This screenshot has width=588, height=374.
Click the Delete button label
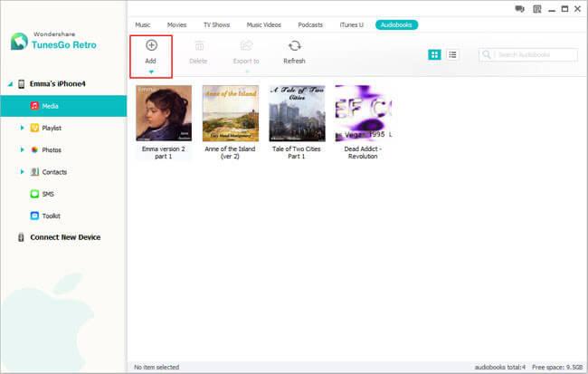point(198,61)
